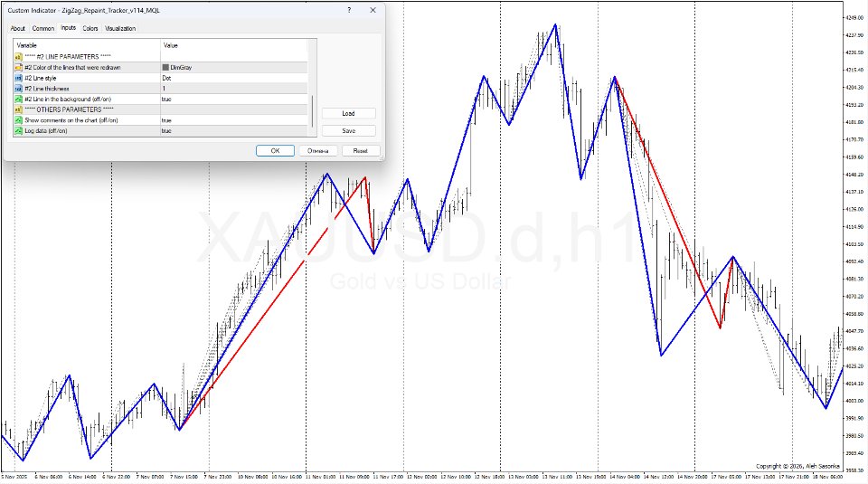The width and height of the screenshot is (868, 484).
Task: Select '#2 Color of the lines that were redrawn' text
Action: point(72,67)
